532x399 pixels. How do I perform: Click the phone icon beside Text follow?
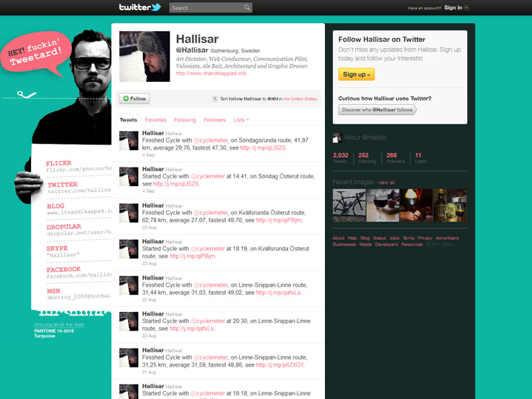(x=214, y=98)
